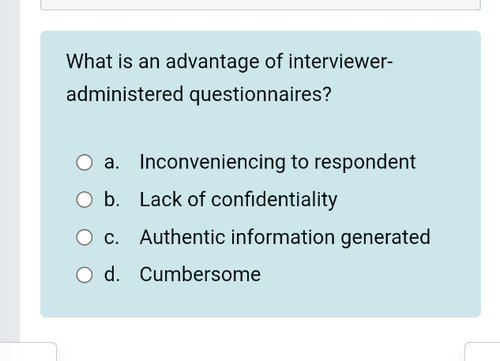Click the partially visible box above the question
Viewport: 500px width, 361px height.
(260, 5)
